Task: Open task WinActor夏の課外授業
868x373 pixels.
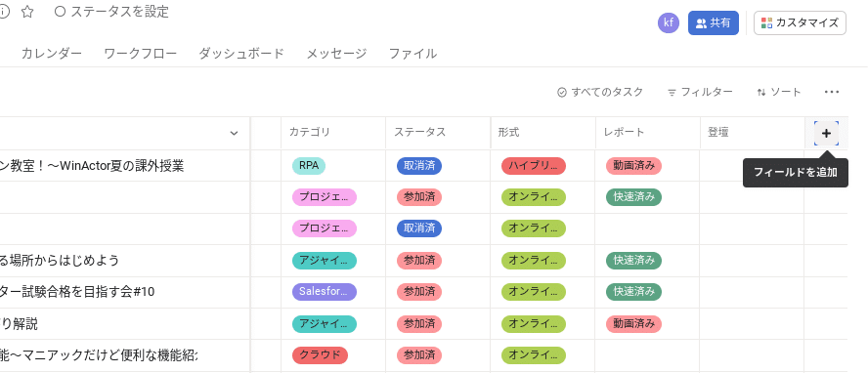Action: coord(92,166)
